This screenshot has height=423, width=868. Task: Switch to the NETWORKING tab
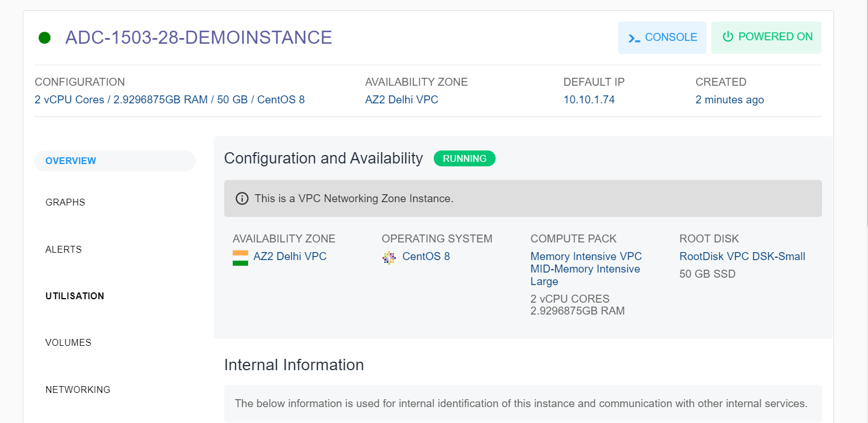pos(78,390)
